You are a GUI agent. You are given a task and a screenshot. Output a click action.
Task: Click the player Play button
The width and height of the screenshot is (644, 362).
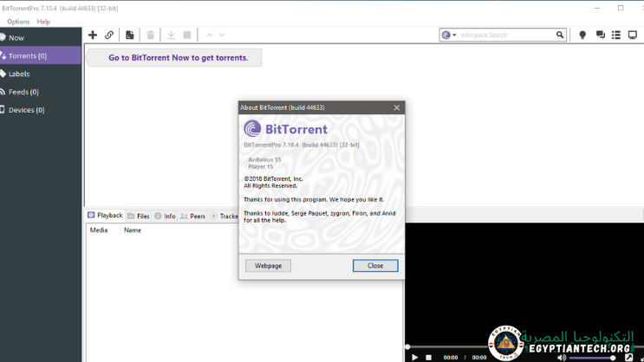click(415, 358)
